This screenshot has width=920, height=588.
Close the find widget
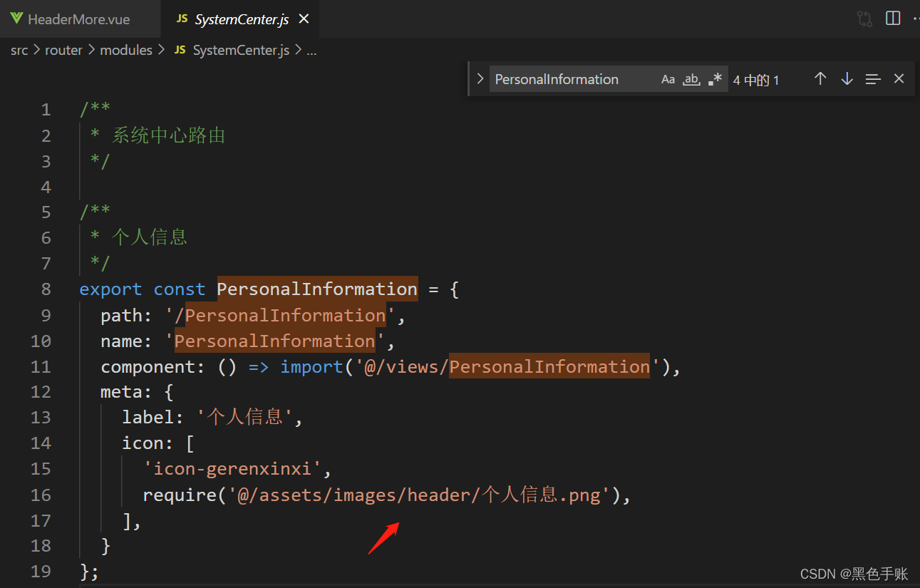[899, 79]
